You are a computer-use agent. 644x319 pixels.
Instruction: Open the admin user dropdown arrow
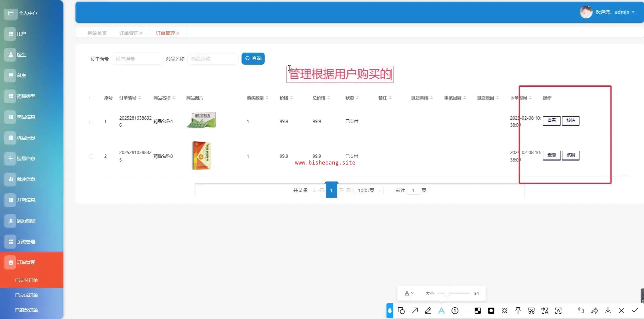coord(633,12)
